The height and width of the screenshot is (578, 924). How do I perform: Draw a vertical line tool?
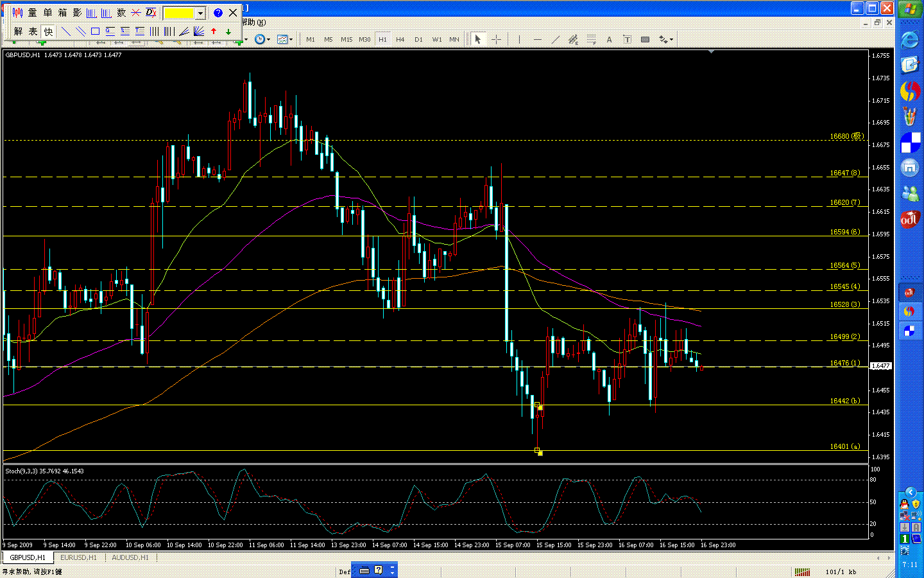pos(519,39)
